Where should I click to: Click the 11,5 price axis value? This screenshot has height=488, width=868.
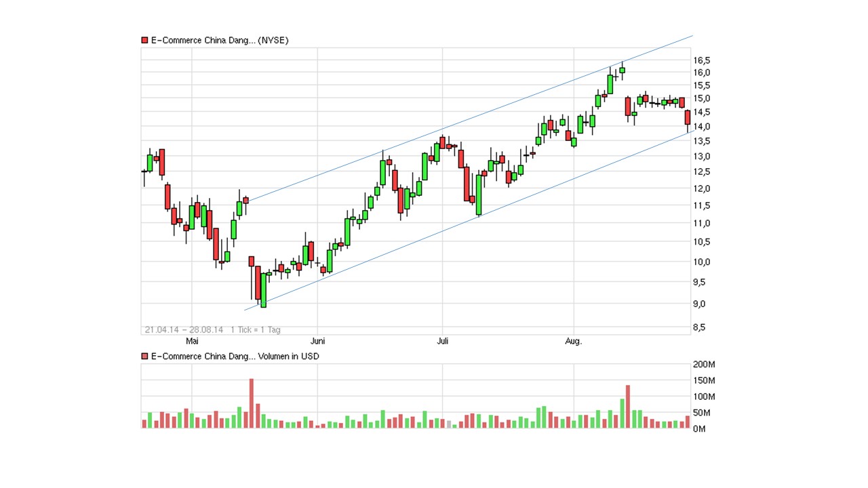point(702,205)
